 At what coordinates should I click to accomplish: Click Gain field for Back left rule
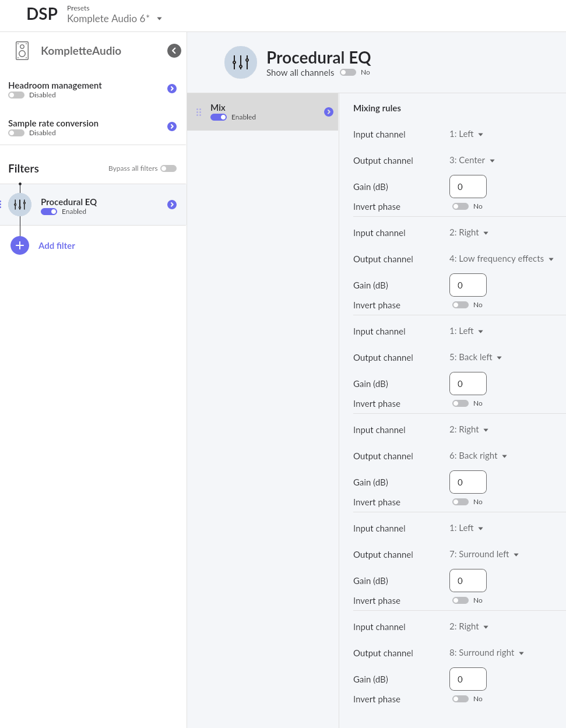pyautogui.click(x=468, y=384)
